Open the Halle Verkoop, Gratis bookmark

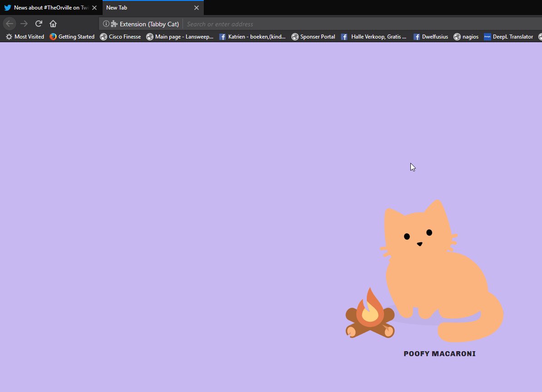[x=373, y=37]
